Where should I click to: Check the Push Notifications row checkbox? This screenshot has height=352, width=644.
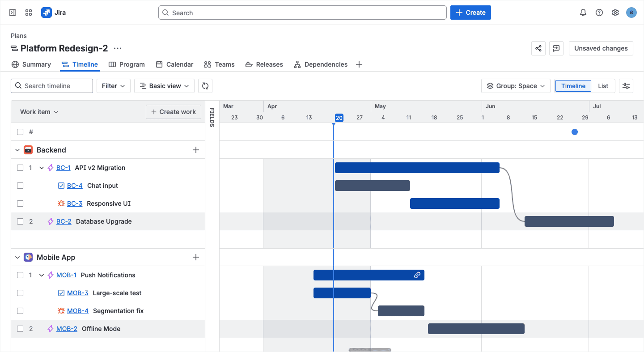(20, 275)
